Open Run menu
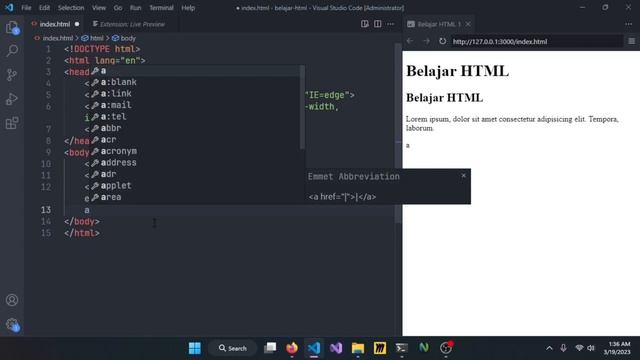 coord(136,8)
